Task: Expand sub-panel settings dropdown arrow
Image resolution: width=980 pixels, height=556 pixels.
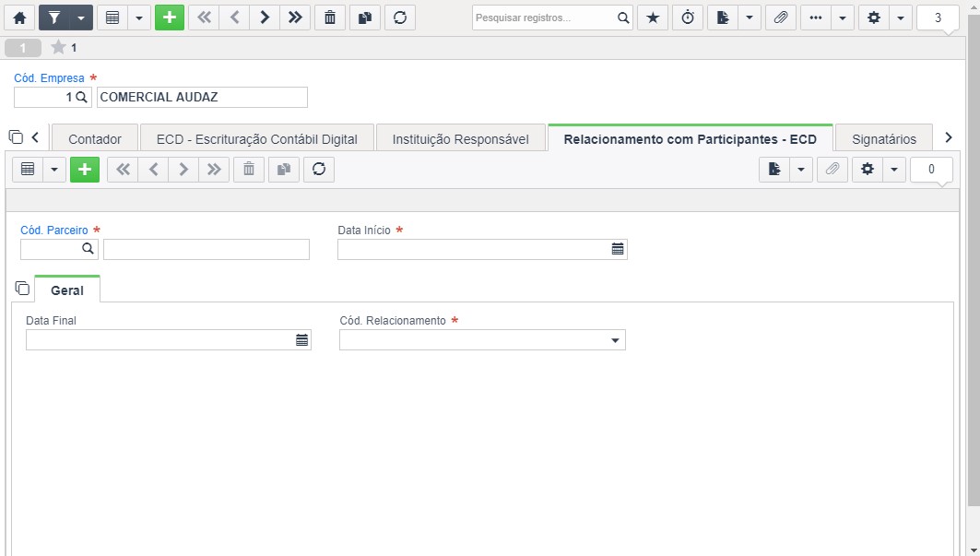Action: [x=894, y=169]
